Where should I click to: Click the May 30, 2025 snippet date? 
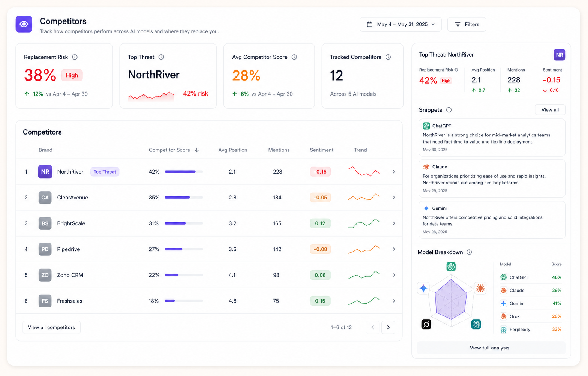point(435,150)
